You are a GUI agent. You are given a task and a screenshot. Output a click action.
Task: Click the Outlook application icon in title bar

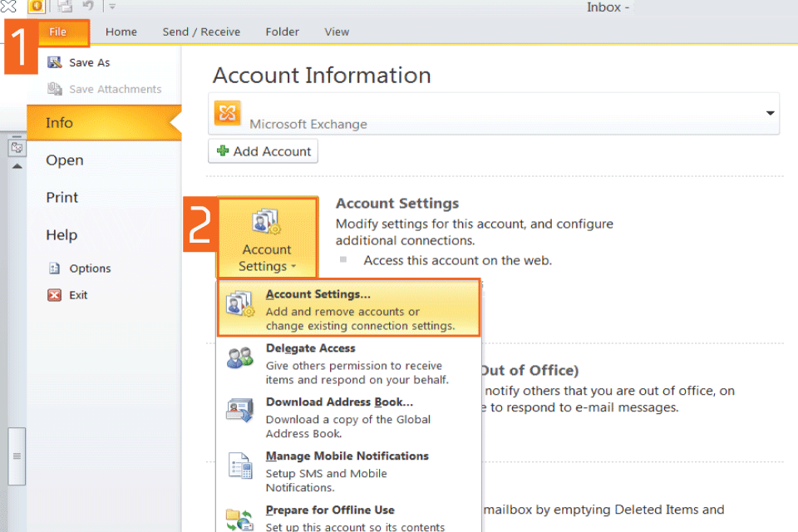37,7
